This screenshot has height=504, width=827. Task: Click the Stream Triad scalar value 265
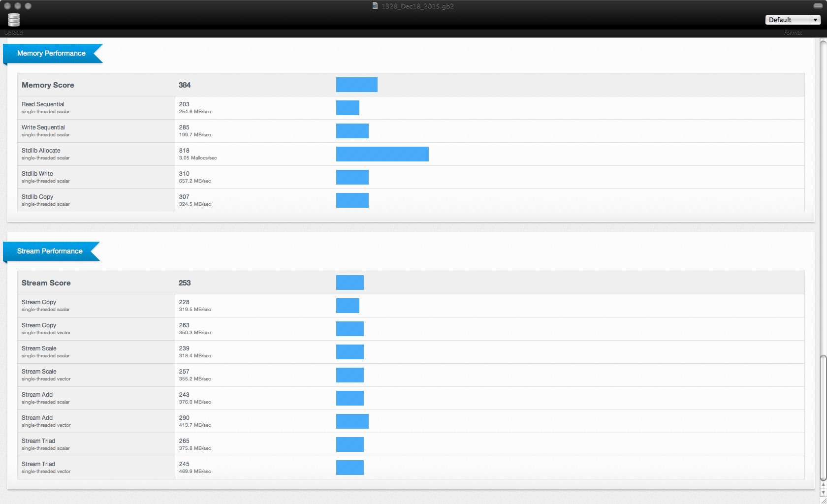click(x=184, y=441)
